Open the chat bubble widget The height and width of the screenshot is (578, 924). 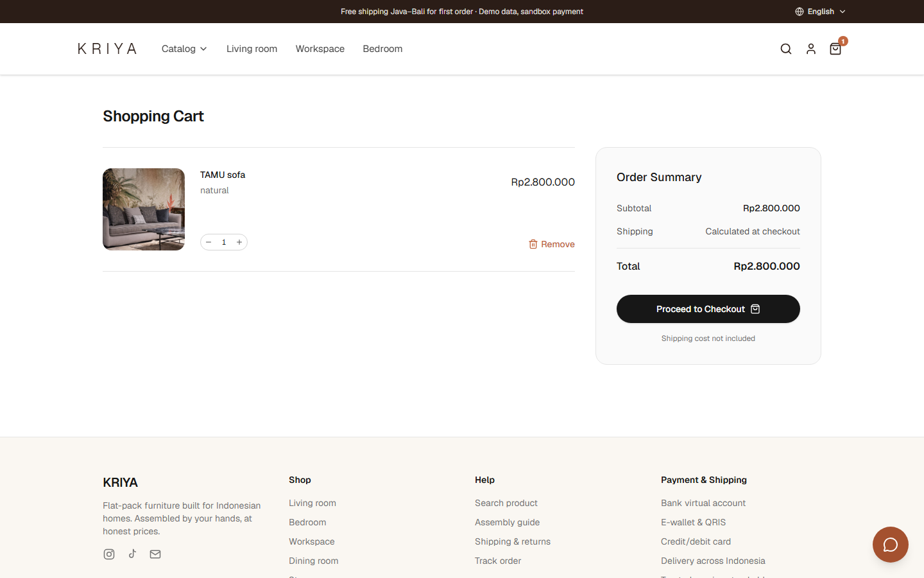pos(891,545)
